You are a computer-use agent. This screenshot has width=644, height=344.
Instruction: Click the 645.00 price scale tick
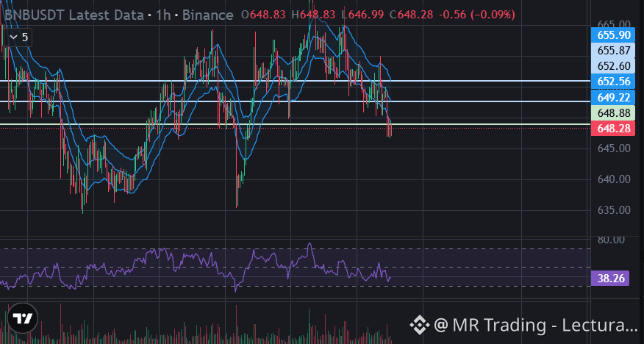pyautogui.click(x=614, y=148)
